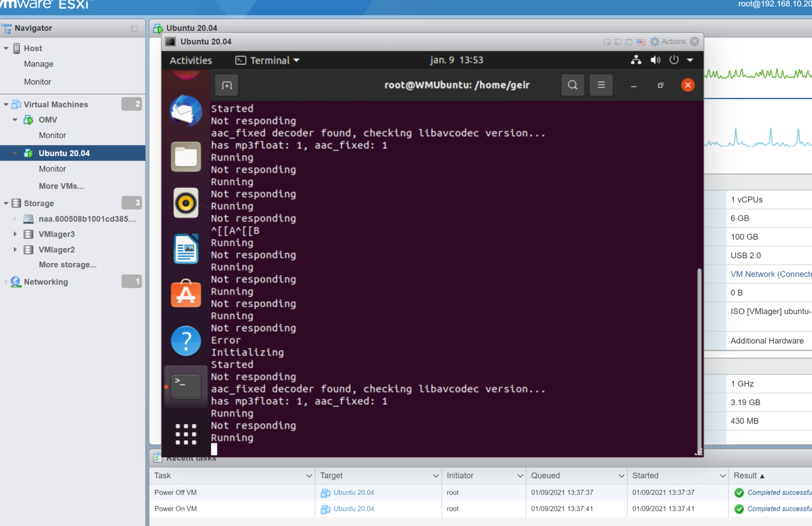
Task: Click the 1 vCPUs value
Action: pos(746,200)
